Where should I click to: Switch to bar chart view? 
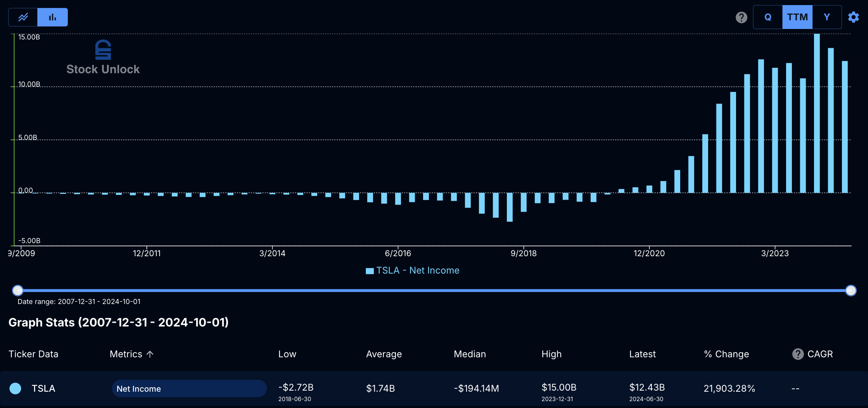click(53, 17)
